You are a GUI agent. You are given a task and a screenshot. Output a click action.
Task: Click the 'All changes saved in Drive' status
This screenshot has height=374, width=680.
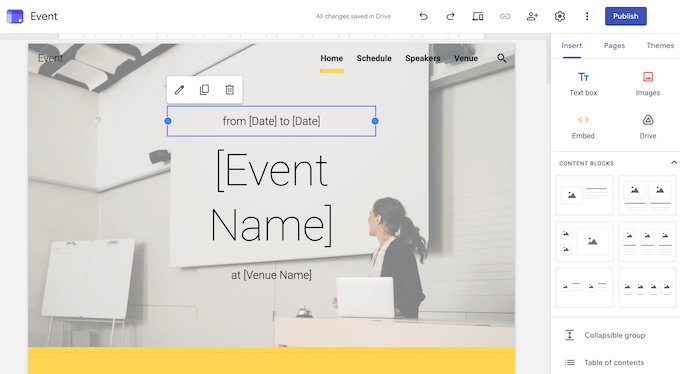[x=353, y=16]
